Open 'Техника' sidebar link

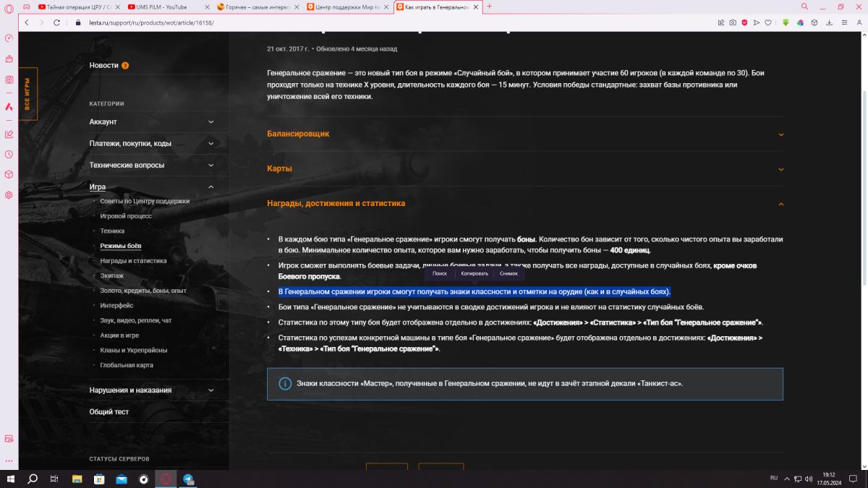click(112, 231)
